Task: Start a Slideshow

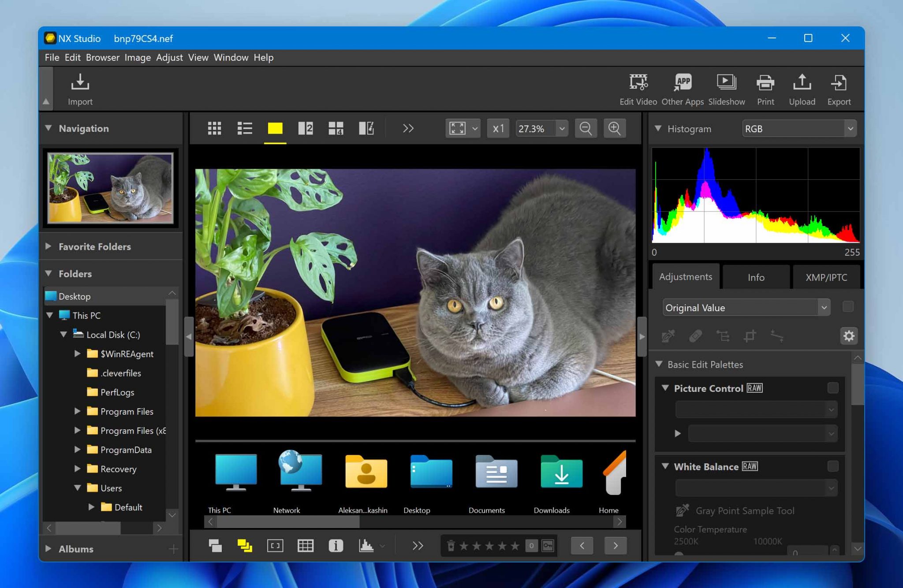Action: coord(726,82)
